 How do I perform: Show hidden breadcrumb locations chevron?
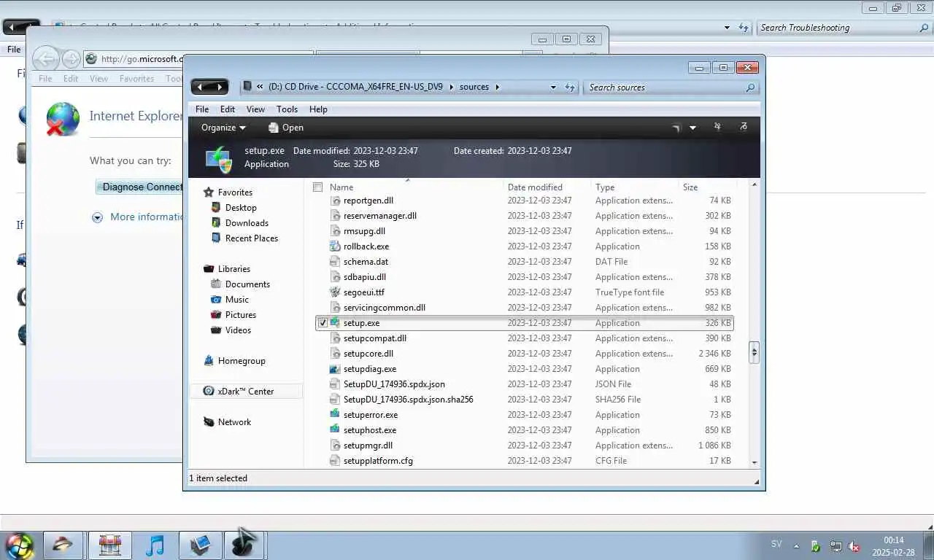coord(260,87)
